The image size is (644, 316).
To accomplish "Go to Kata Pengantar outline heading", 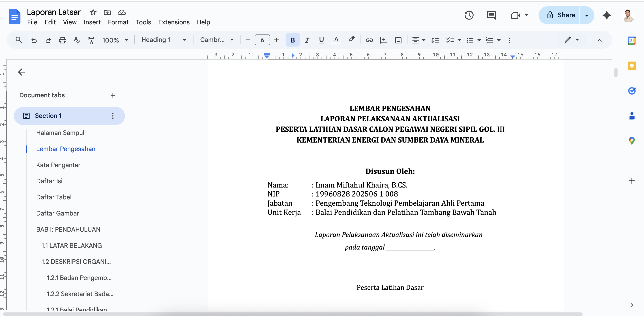I will (58, 165).
